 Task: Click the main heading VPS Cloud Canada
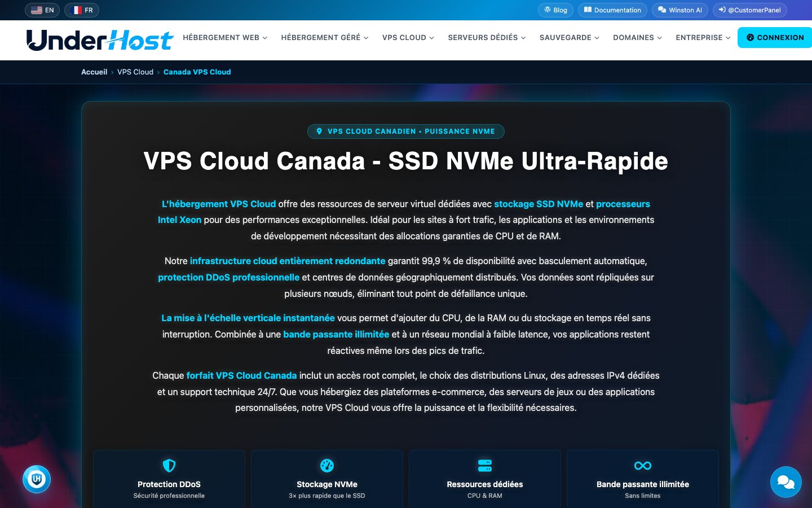(x=406, y=161)
